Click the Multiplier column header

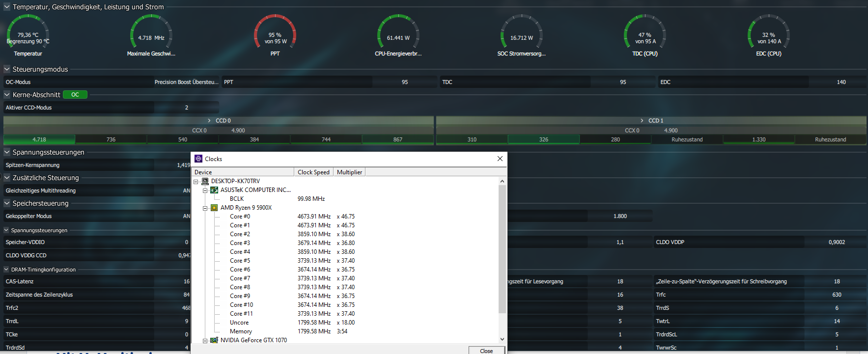pyautogui.click(x=349, y=172)
